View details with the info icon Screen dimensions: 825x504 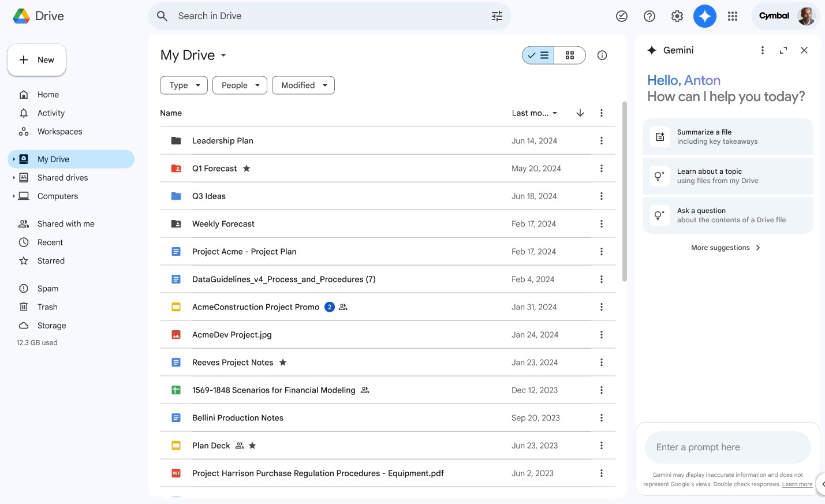pos(602,55)
